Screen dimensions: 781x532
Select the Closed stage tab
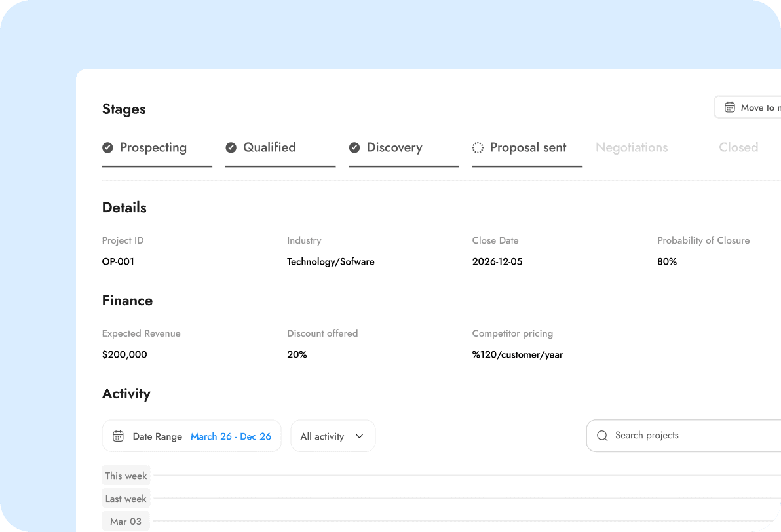click(738, 147)
